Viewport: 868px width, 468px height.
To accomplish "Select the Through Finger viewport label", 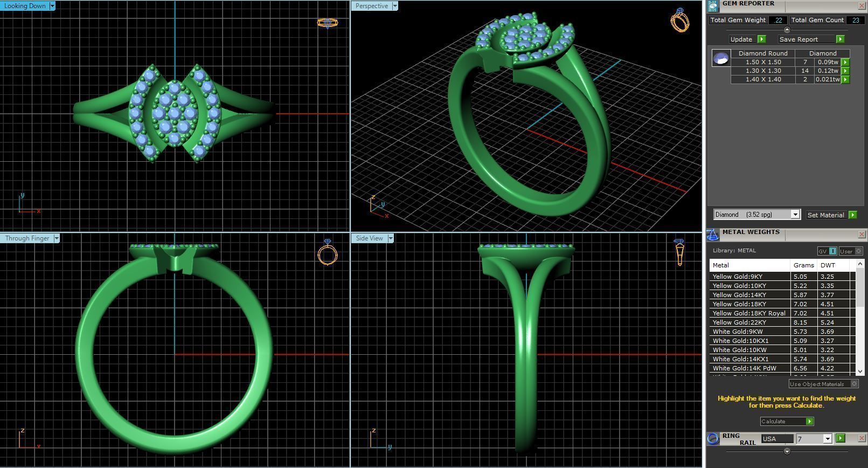I will pos(27,238).
